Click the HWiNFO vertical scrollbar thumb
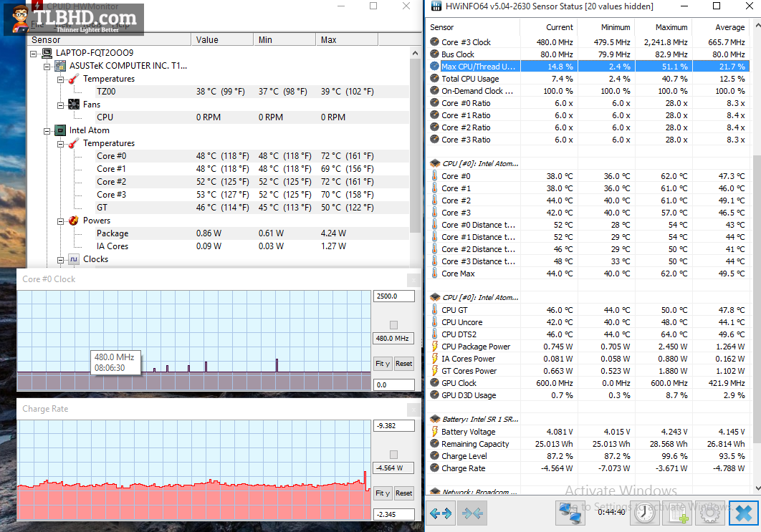The width and height of the screenshot is (761, 532). point(757,299)
